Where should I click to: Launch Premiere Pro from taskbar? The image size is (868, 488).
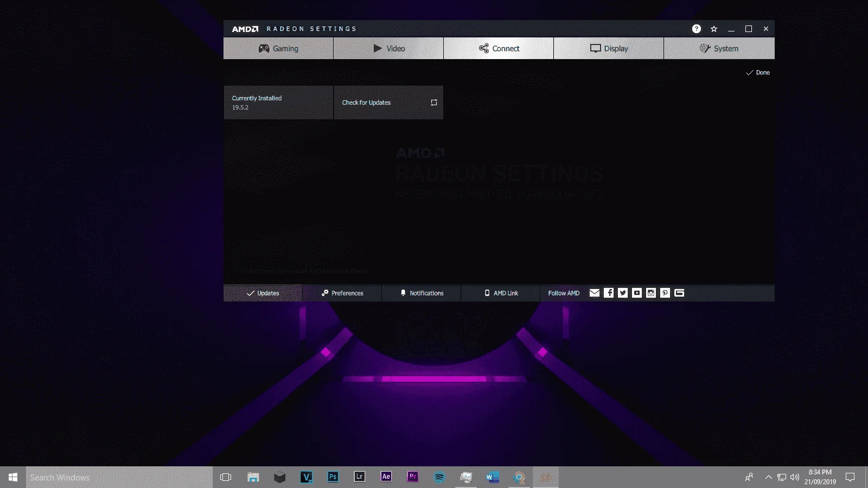(x=412, y=477)
